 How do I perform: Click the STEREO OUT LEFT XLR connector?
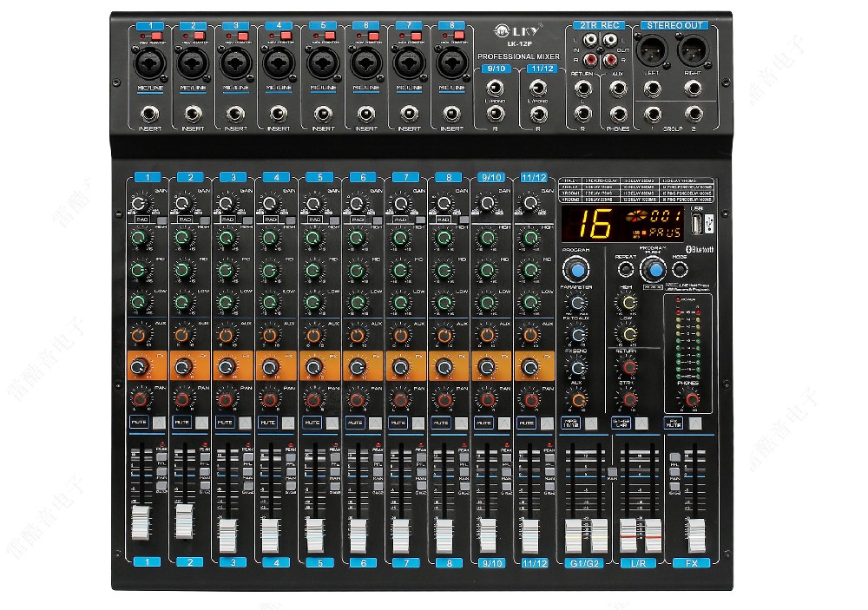pos(652,51)
